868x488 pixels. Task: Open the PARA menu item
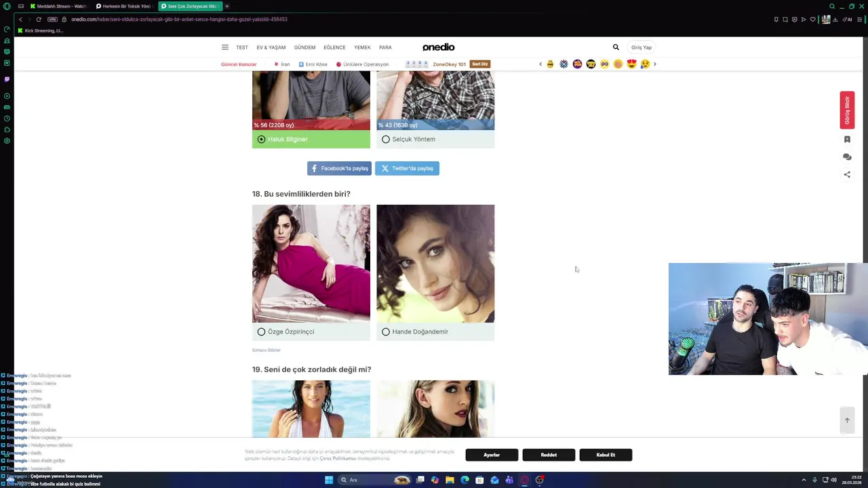point(385,47)
